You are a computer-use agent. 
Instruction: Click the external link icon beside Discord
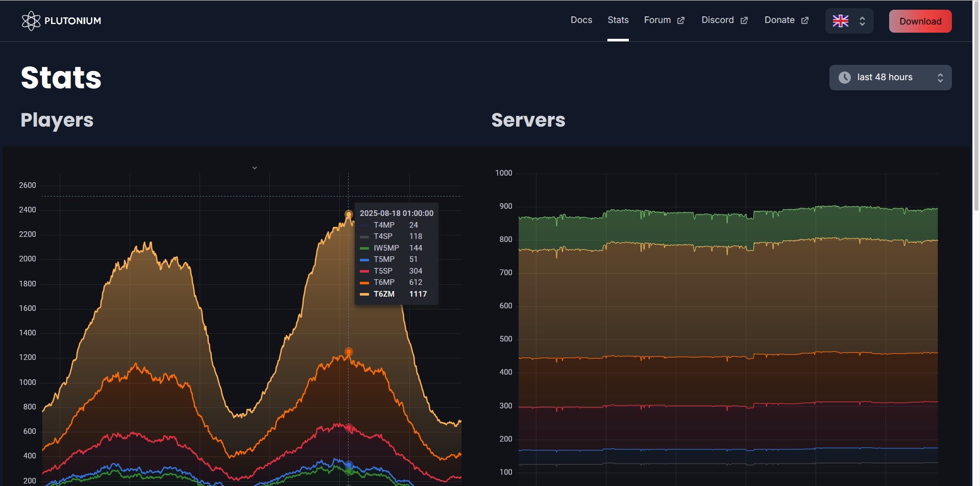click(744, 20)
